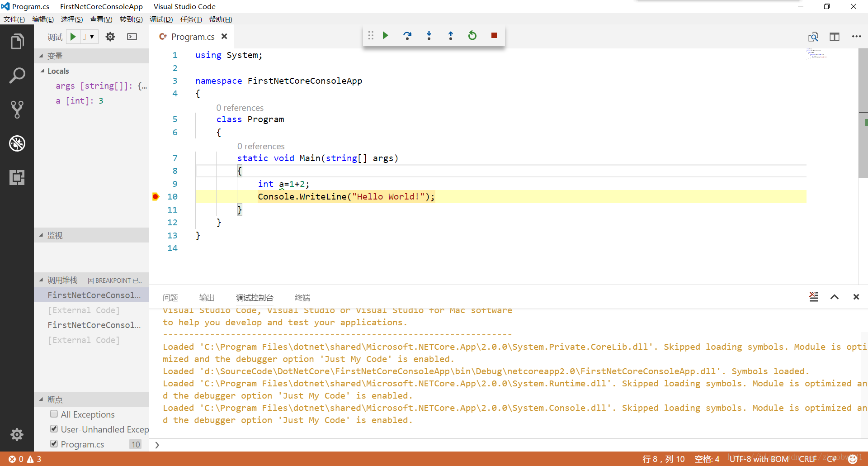
Task: Open the debug console icon in sidebar header
Action: [x=132, y=37]
